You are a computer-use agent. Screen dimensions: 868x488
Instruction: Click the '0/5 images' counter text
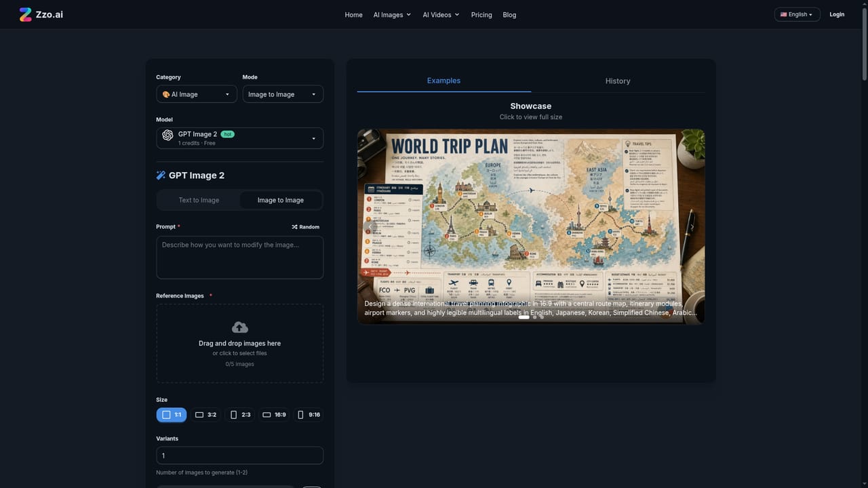click(x=240, y=364)
